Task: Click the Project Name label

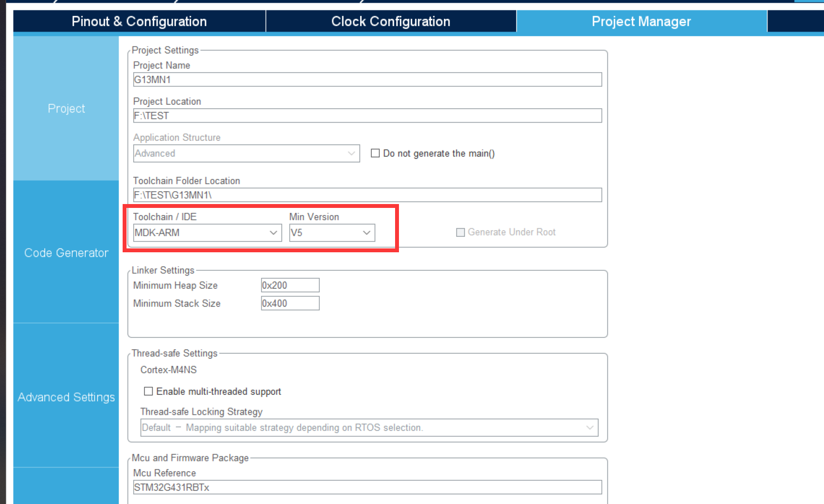Action: click(x=161, y=65)
